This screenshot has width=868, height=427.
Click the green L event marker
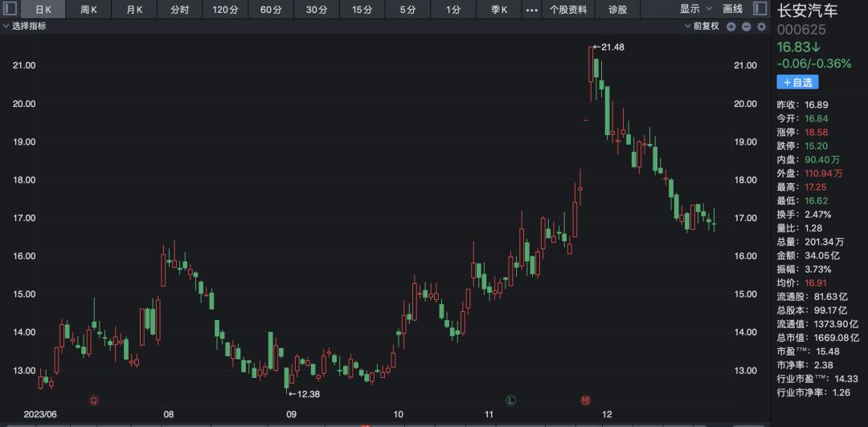click(510, 400)
